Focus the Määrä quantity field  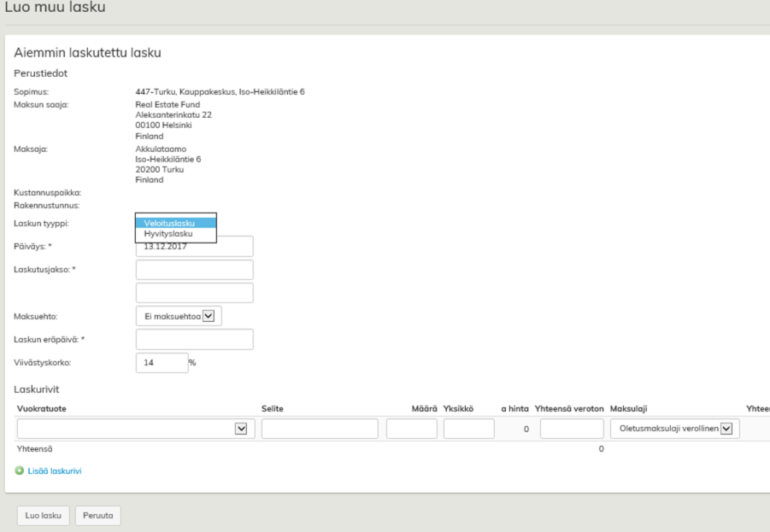click(x=411, y=429)
